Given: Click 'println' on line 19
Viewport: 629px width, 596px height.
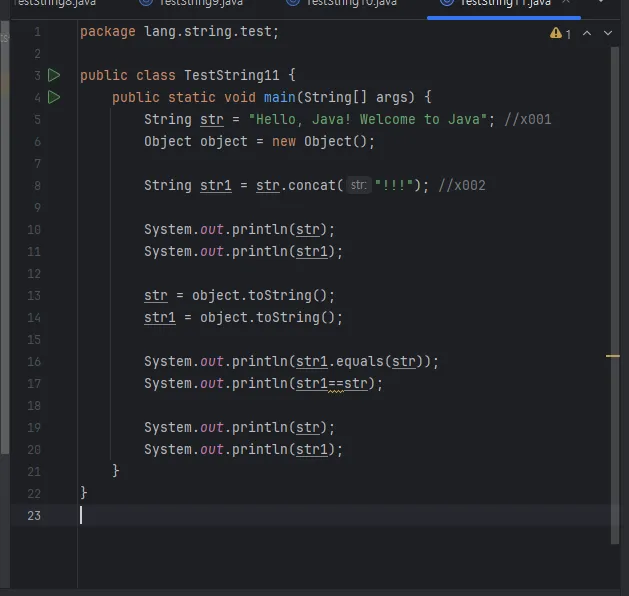Looking at the screenshot, I should point(260,428).
